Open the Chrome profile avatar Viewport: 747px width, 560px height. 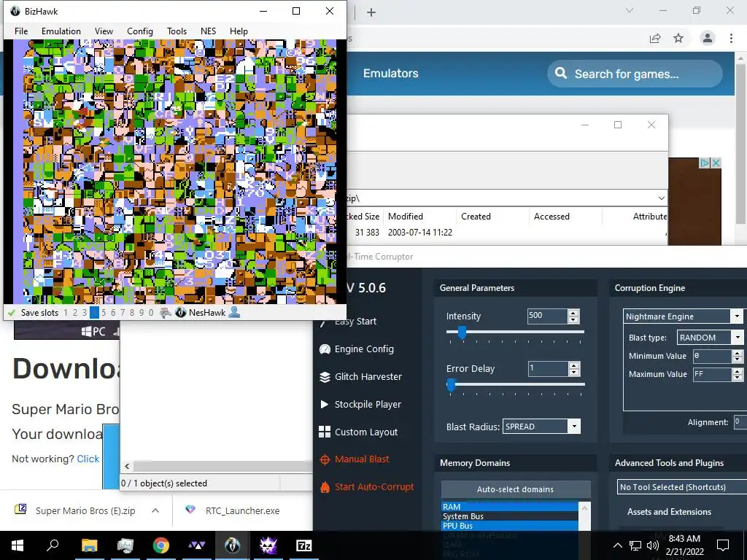(708, 38)
